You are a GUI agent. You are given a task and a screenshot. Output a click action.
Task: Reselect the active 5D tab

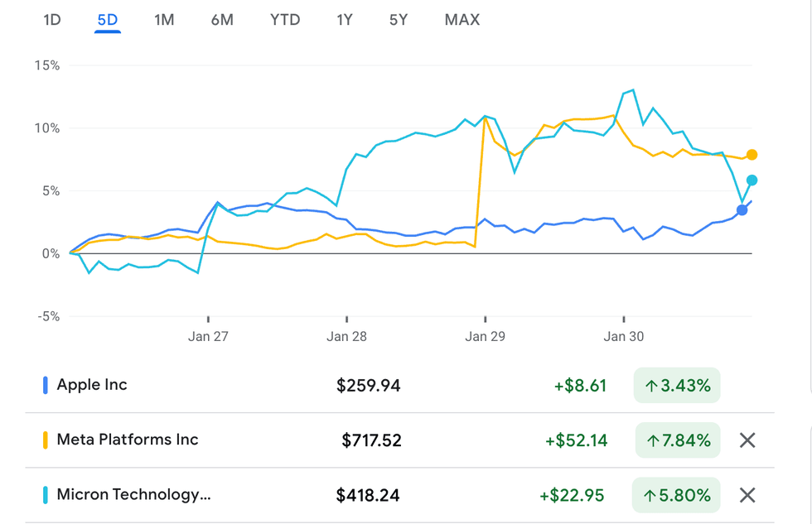click(x=108, y=20)
